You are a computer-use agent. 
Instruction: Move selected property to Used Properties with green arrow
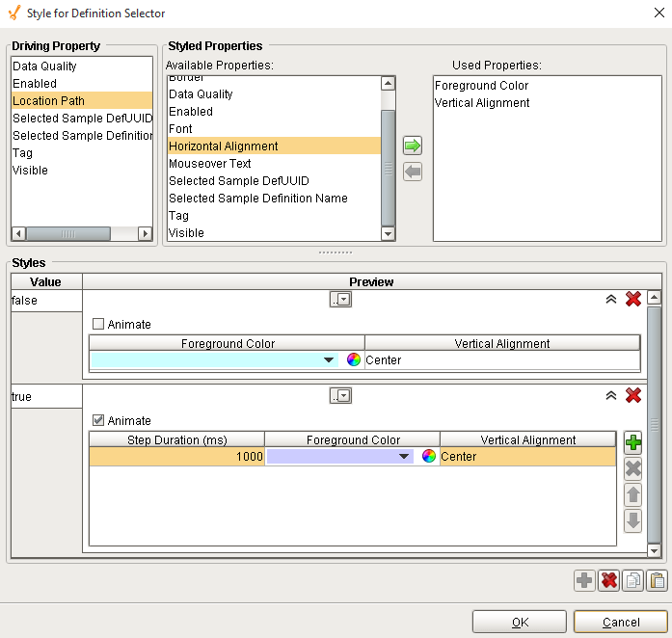tap(413, 146)
